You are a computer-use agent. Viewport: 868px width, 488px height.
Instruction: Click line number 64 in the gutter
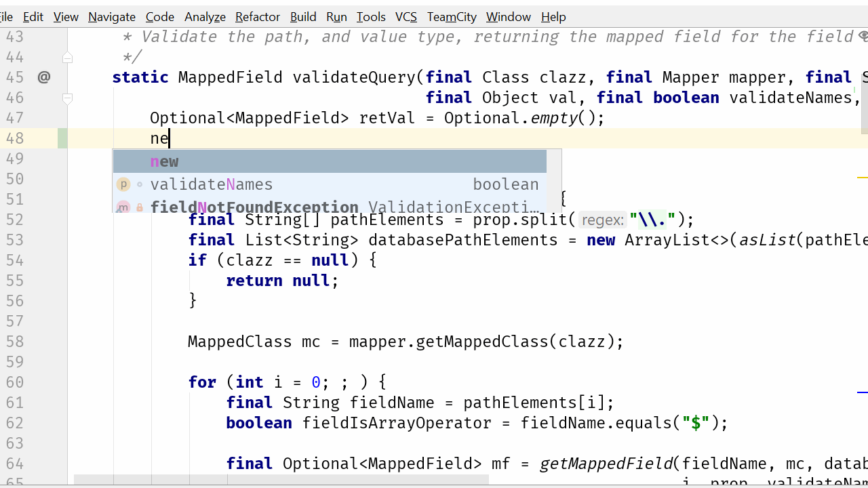15,464
